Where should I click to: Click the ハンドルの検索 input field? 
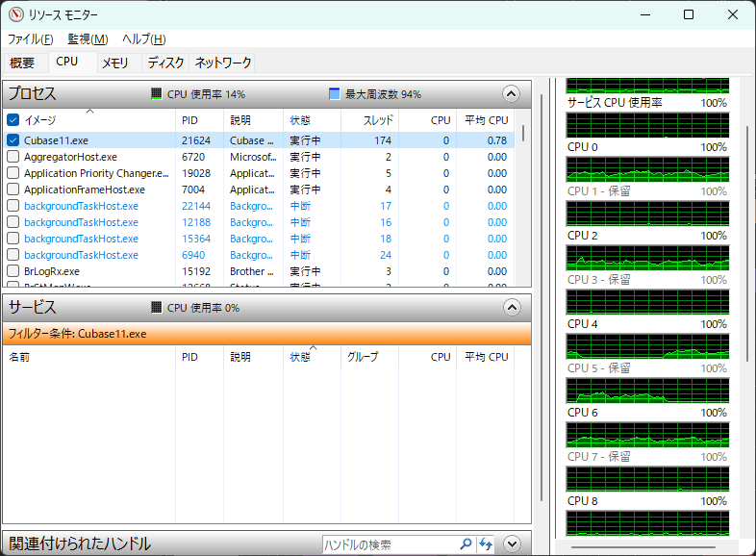point(390,544)
